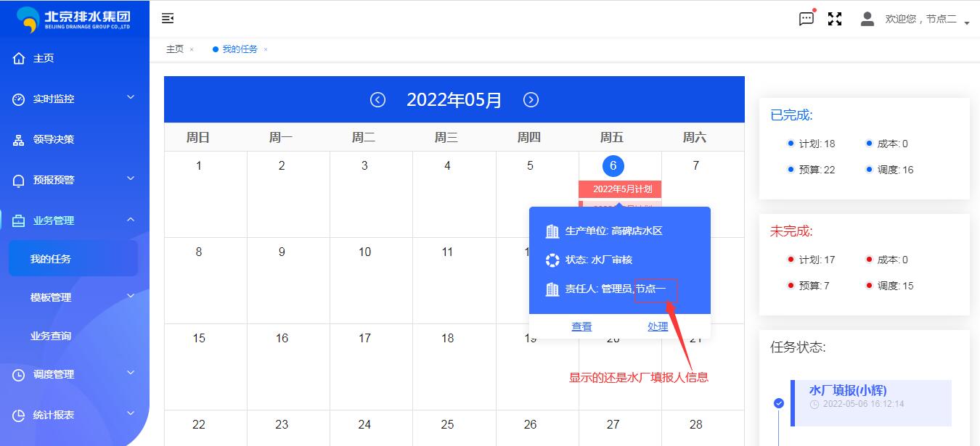Viewport: 980px width, 446px height.
Task: Click the Beijing Drainage Group logo
Action: coord(74,19)
